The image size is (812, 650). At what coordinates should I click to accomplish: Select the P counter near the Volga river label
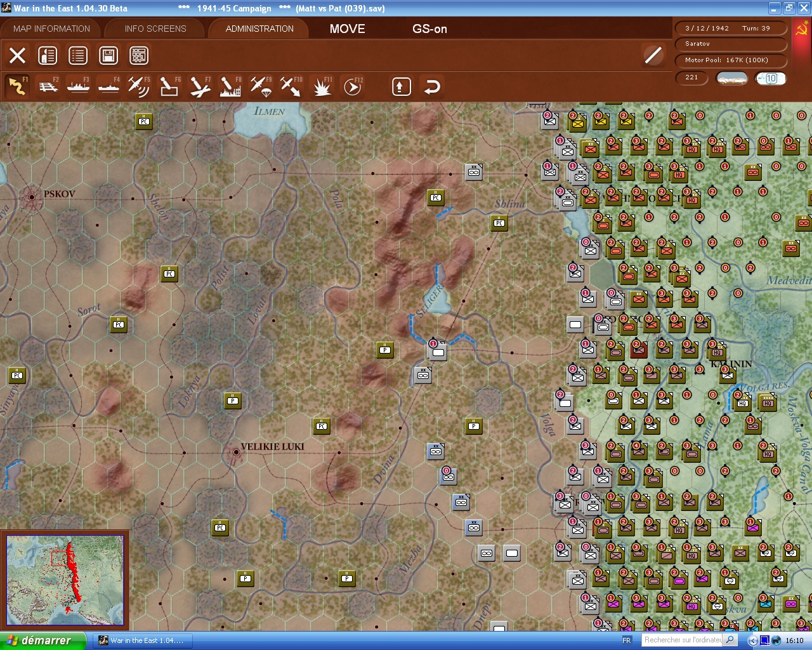474,426
